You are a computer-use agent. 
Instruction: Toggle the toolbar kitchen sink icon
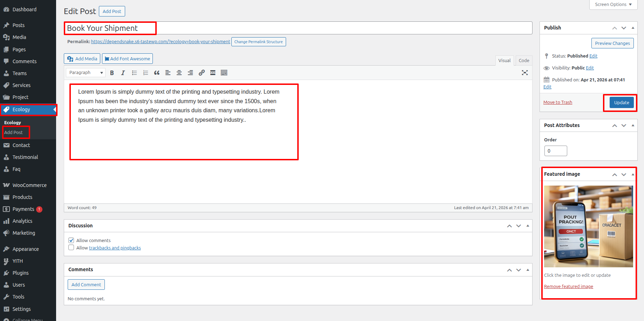224,73
